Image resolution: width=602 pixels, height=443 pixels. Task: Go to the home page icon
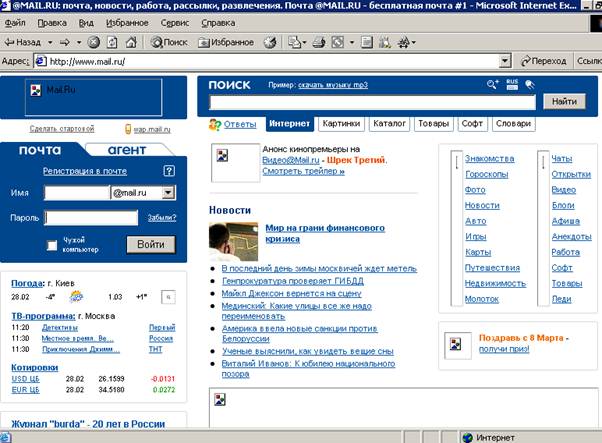pyautogui.click(x=131, y=42)
